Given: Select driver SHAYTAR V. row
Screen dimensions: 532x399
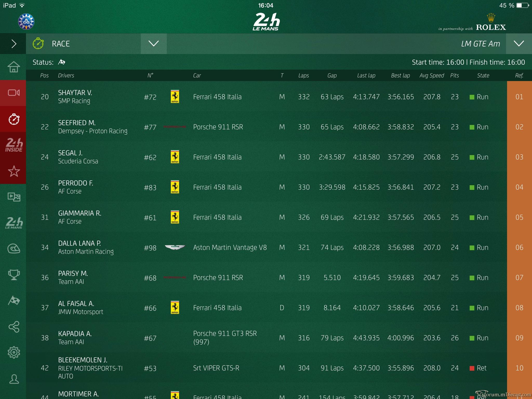Looking at the screenshot, I should point(267,97).
